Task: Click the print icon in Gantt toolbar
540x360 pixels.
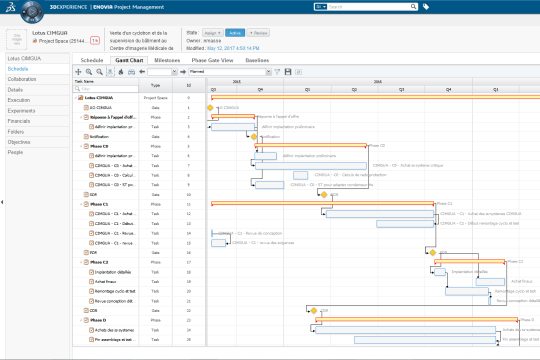Action: (132, 72)
